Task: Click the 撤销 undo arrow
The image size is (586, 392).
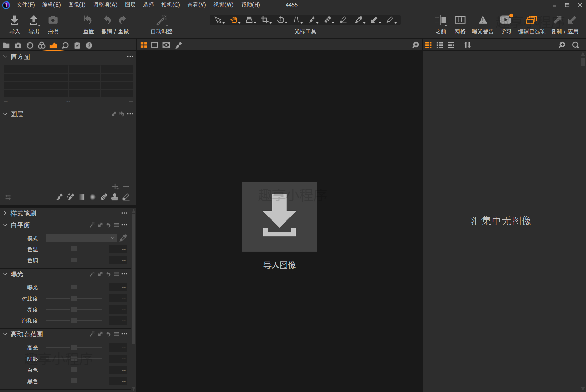Action: (107, 20)
